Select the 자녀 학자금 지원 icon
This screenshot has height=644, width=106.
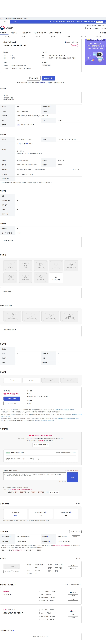[x=71, y=266]
